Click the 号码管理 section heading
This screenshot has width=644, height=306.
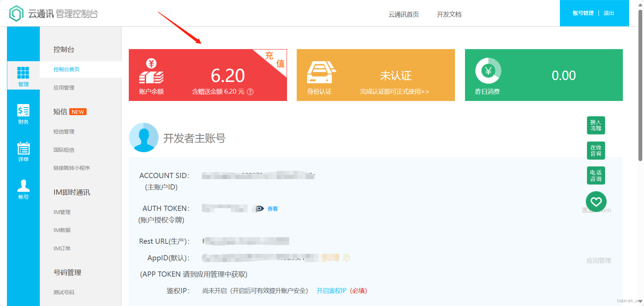coord(67,272)
